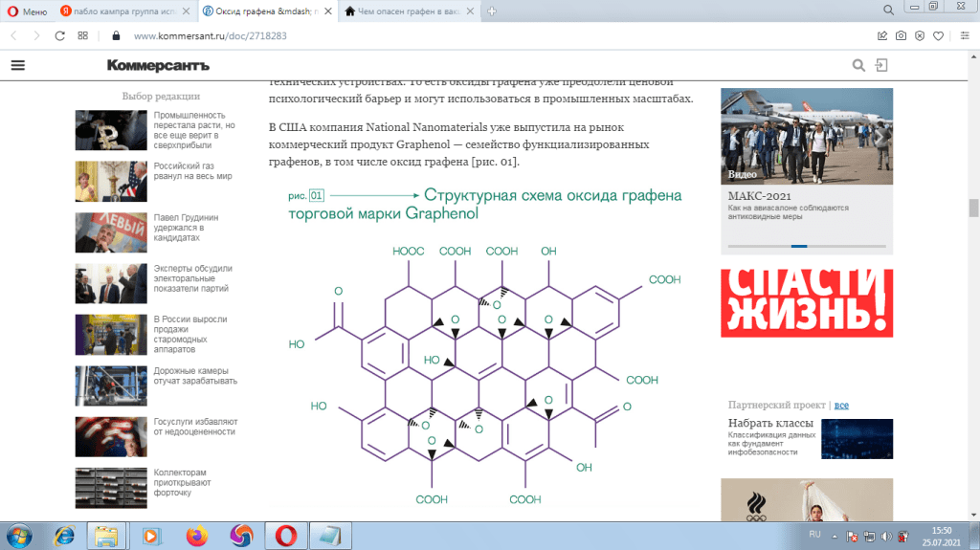This screenshot has height=550, width=980.
Task: Click the graphene oxide structure diagram
Action: tap(484, 375)
